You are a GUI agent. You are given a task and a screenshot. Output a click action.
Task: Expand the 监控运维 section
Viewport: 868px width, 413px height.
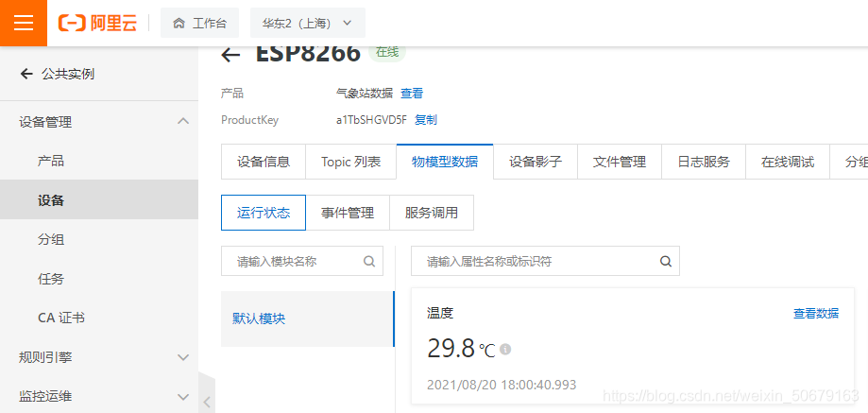(182, 396)
